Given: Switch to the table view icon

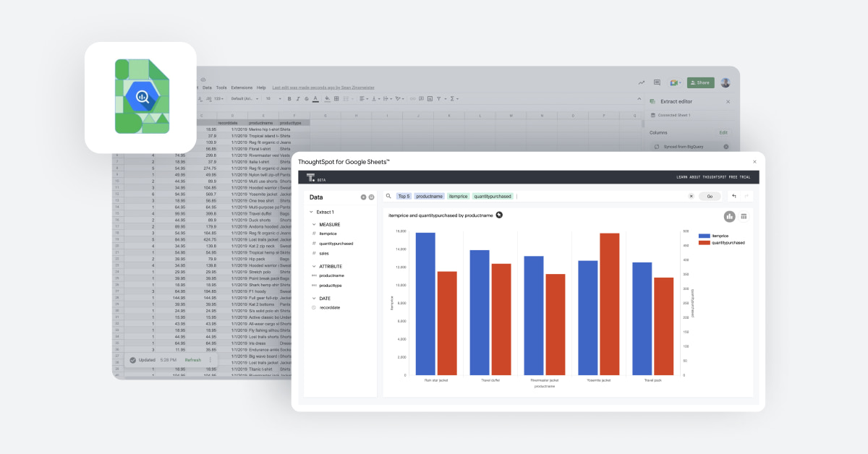Looking at the screenshot, I should 744,216.
